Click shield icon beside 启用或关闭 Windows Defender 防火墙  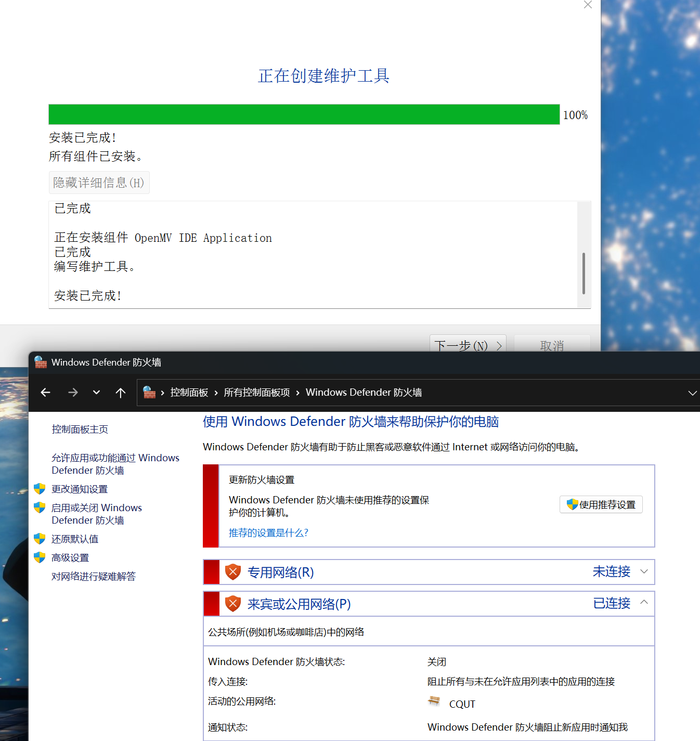coord(40,508)
